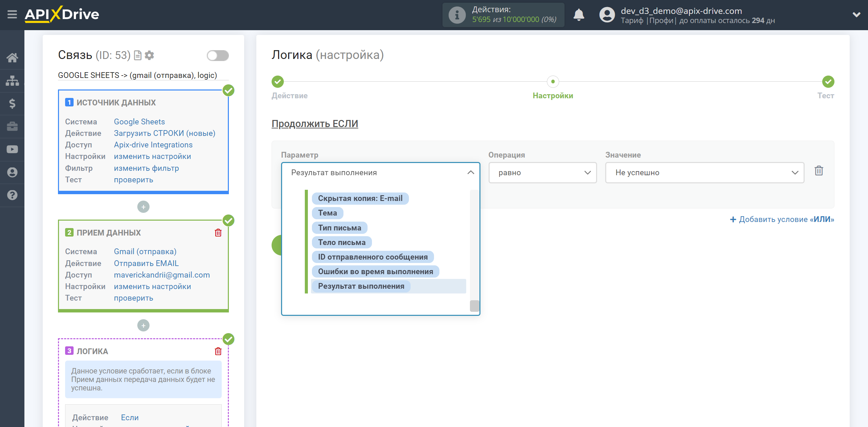This screenshot has height=427, width=868.
Task: Open the briefcase services sidebar icon
Action: [x=12, y=126]
